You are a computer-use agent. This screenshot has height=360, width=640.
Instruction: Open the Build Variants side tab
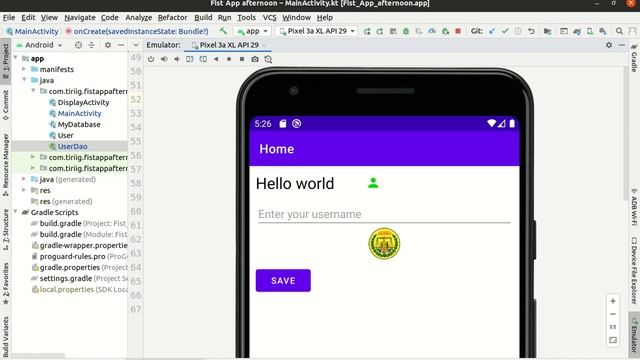coord(6,337)
